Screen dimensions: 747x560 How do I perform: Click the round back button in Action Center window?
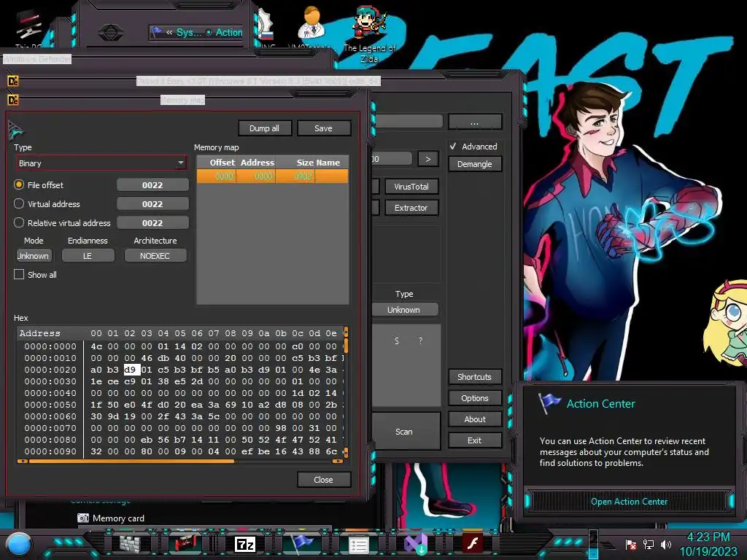111,32
